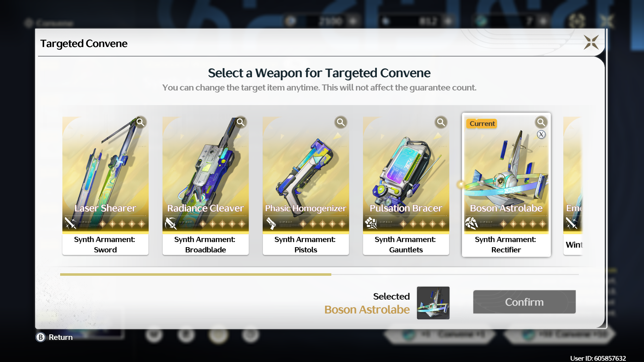Image resolution: width=644 pixels, height=362 pixels.
Task: Select the Laser Shearer sword card
Action: point(105,186)
